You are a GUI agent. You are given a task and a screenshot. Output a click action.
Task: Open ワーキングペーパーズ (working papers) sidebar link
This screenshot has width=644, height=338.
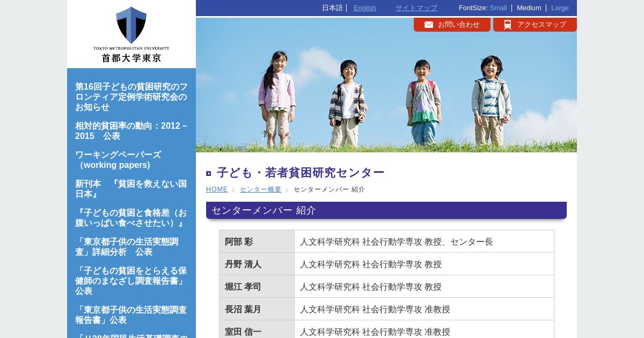point(118,160)
